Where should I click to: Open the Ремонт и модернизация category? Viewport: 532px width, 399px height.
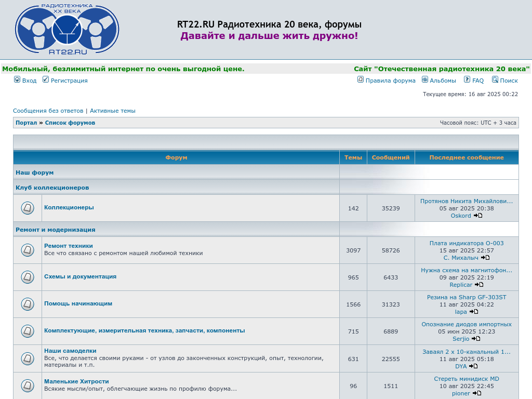coord(55,230)
